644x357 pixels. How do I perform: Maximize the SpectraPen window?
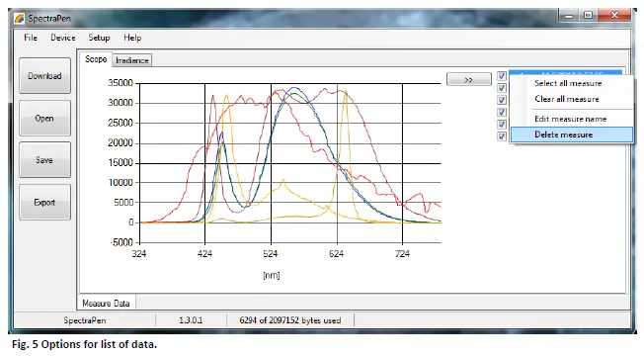[x=588, y=16]
